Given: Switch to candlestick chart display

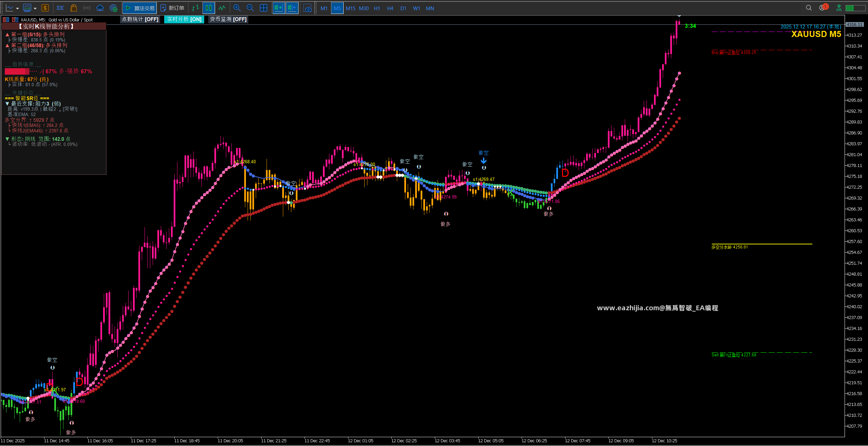Looking at the screenshot, I should tap(209, 8).
